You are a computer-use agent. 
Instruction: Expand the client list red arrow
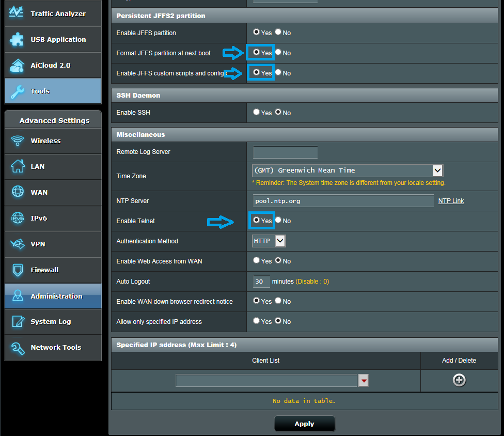click(364, 381)
